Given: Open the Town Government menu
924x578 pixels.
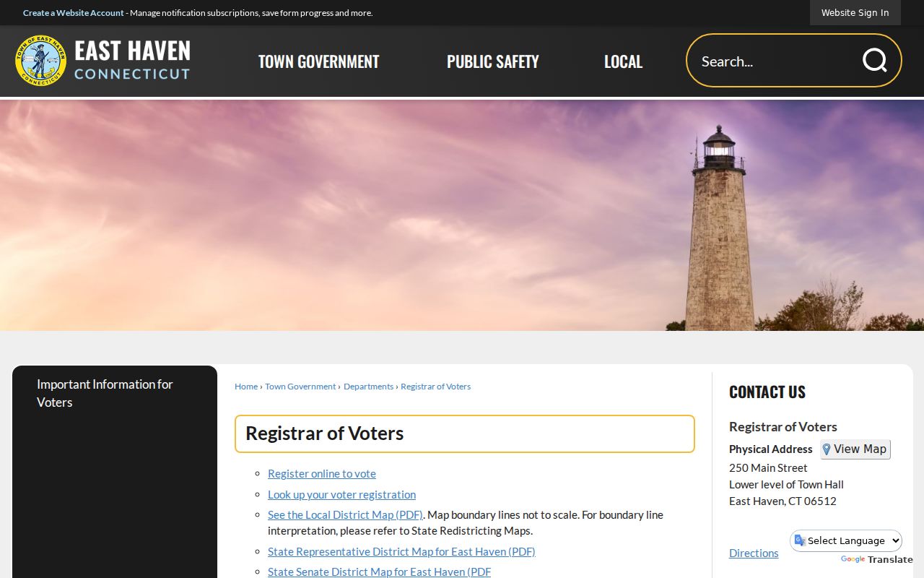Looking at the screenshot, I should [318, 61].
